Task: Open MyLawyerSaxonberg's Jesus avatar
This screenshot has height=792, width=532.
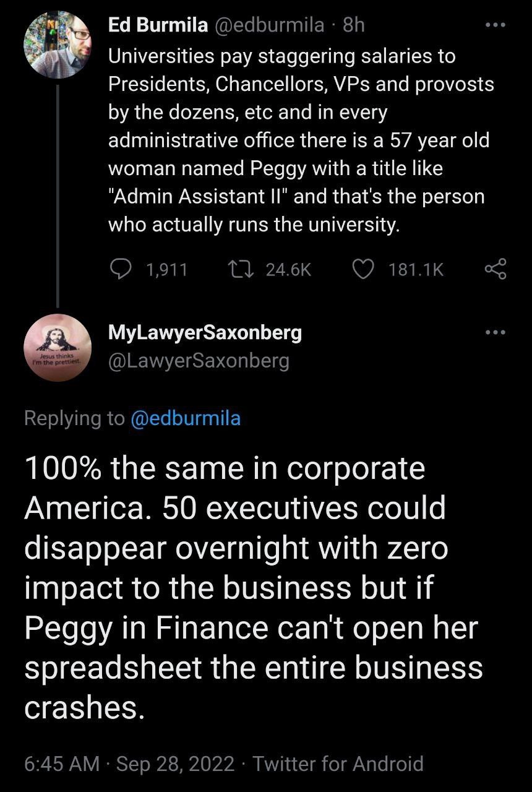Action: coord(57,348)
